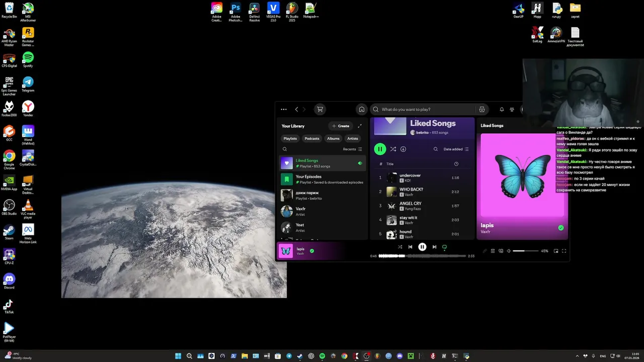Toggle liked checkmark beside lapis cover
644x362 pixels.
[x=561, y=228]
